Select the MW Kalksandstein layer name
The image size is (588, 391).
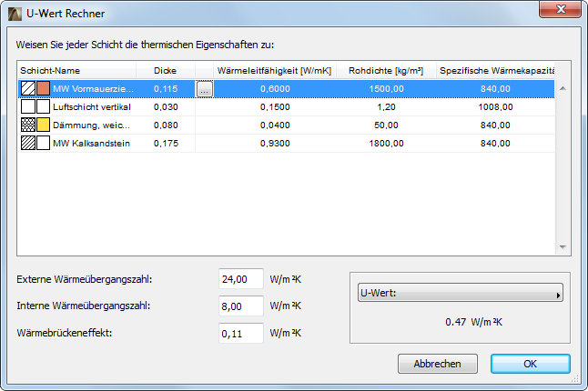pos(92,143)
